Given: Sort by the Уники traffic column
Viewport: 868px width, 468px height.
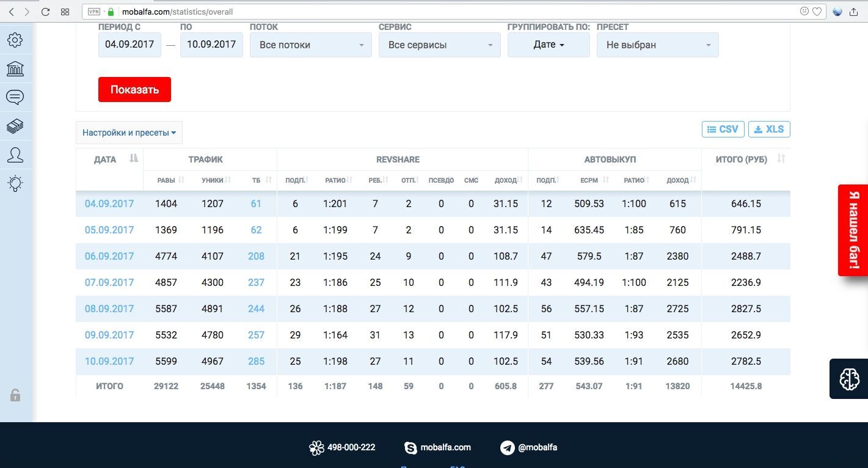Looking at the screenshot, I should (228, 180).
